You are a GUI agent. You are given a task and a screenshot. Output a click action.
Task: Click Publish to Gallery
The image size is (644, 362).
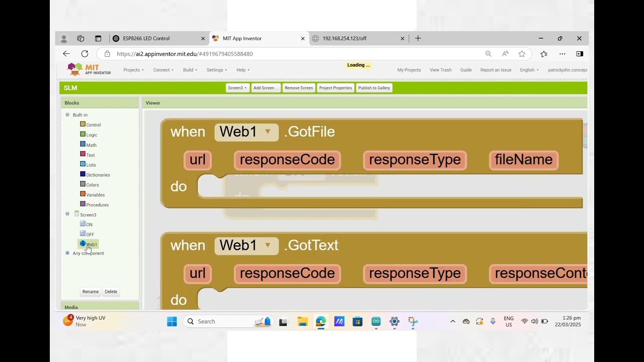click(x=374, y=88)
